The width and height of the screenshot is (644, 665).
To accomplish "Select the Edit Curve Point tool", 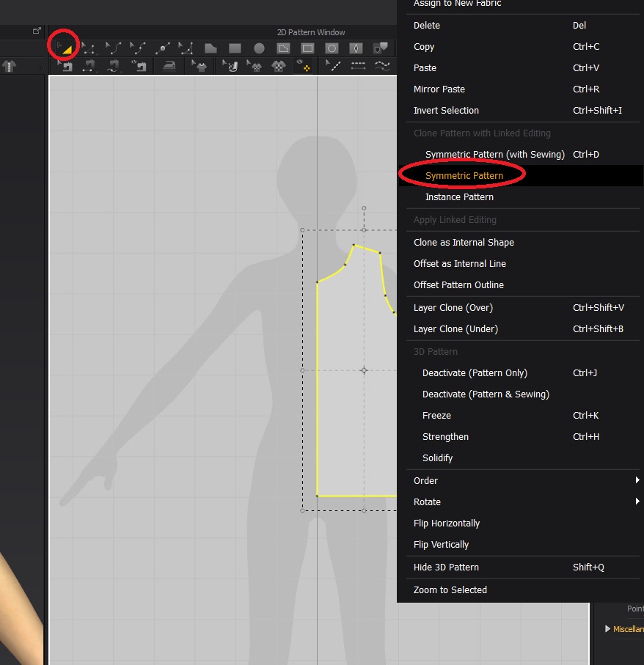I will point(137,48).
